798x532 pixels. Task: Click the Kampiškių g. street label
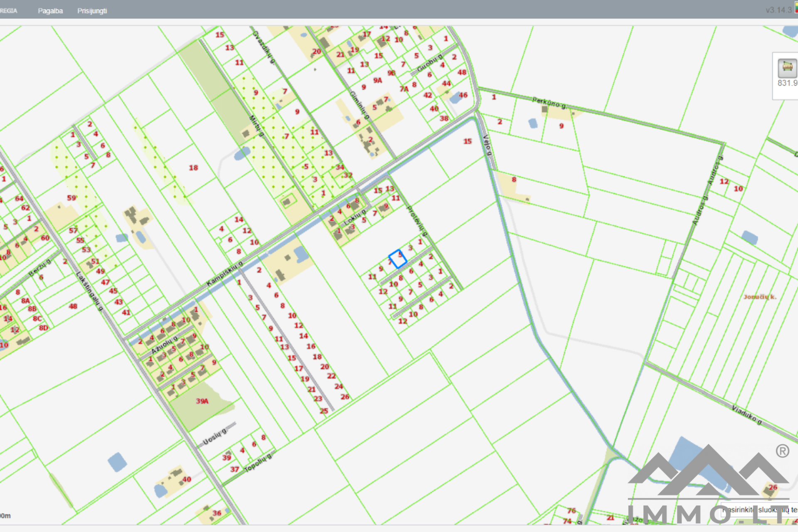coord(224,274)
